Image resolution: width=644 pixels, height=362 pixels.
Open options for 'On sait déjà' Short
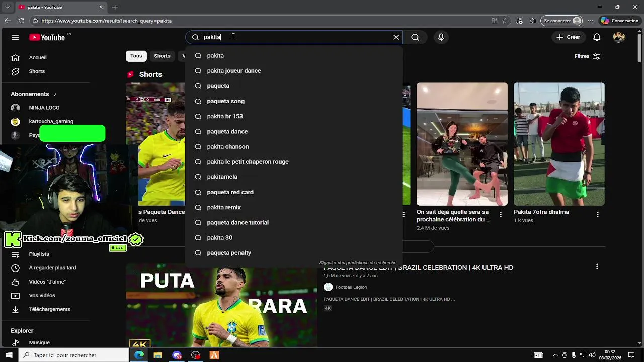500,215
